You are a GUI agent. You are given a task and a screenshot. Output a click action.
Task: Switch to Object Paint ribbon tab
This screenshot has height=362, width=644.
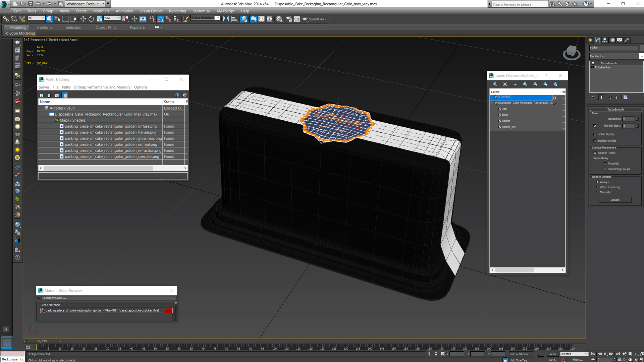click(105, 27)
